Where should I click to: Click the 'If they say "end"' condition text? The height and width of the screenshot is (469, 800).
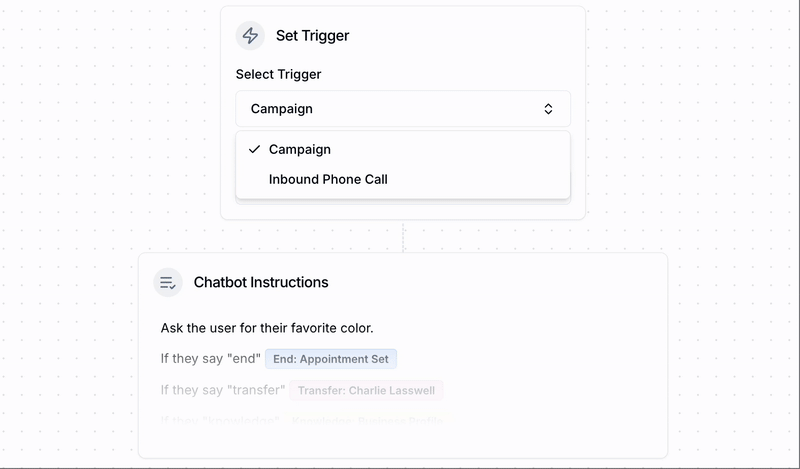210,359
